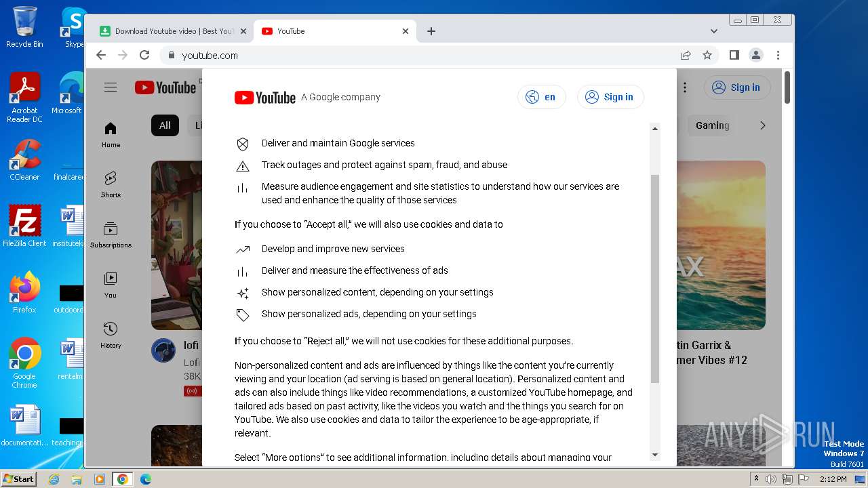The width and height of the screenshot is (868, 488).
Task: Click the 2:12 PM taskbar clock
Action: pyautogui.click(x=833, y=479)
